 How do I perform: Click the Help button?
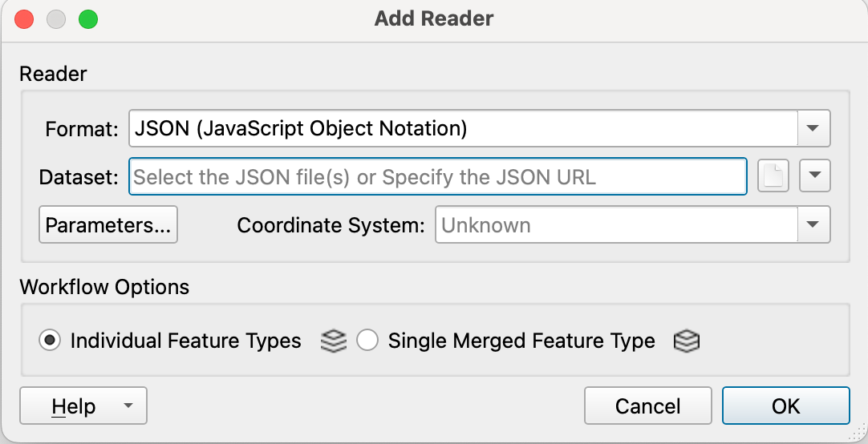[x=73, y=406]
